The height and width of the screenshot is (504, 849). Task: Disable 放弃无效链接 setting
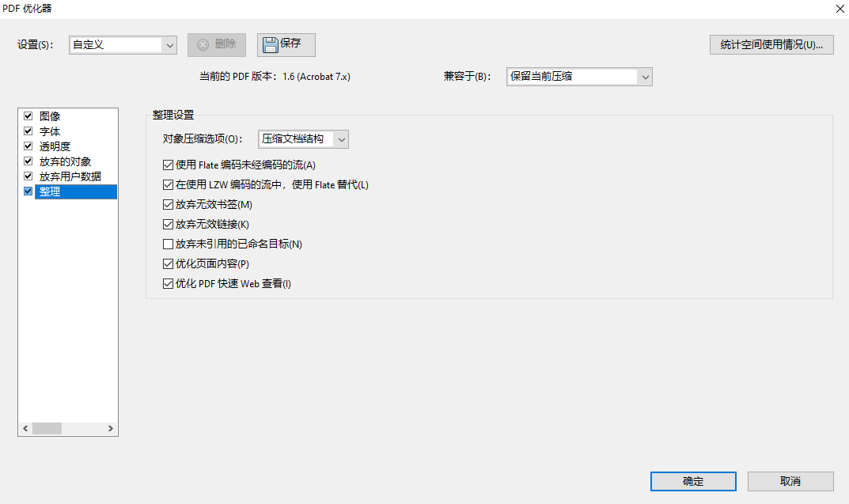(x=169, y=224)
